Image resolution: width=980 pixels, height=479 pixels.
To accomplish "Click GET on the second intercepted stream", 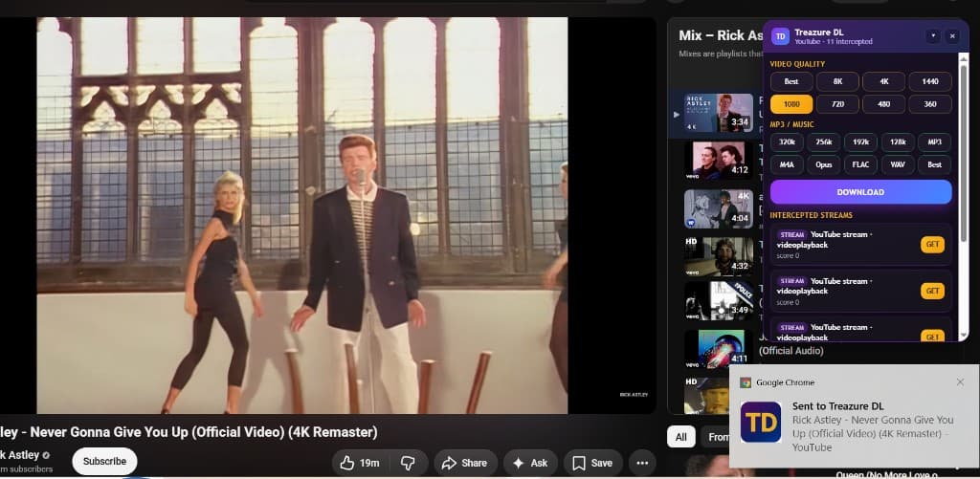I will pyautogui.click(x=932, y=291).
